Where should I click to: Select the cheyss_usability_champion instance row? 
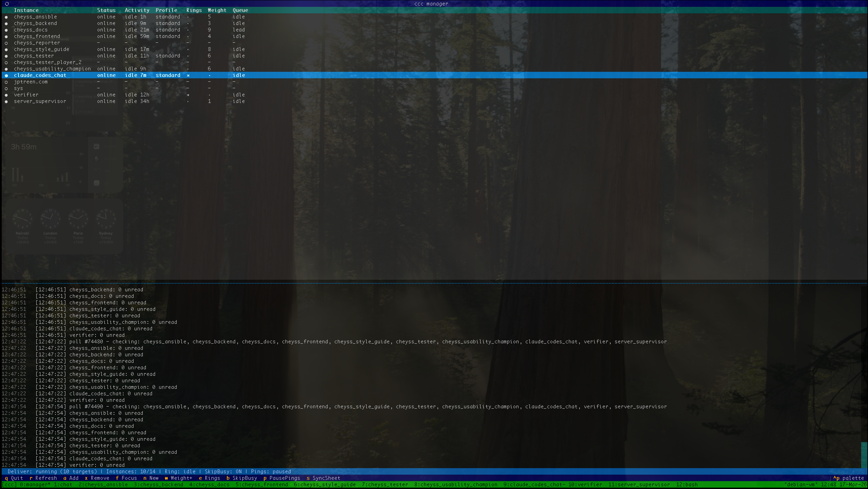coord(52,69)
